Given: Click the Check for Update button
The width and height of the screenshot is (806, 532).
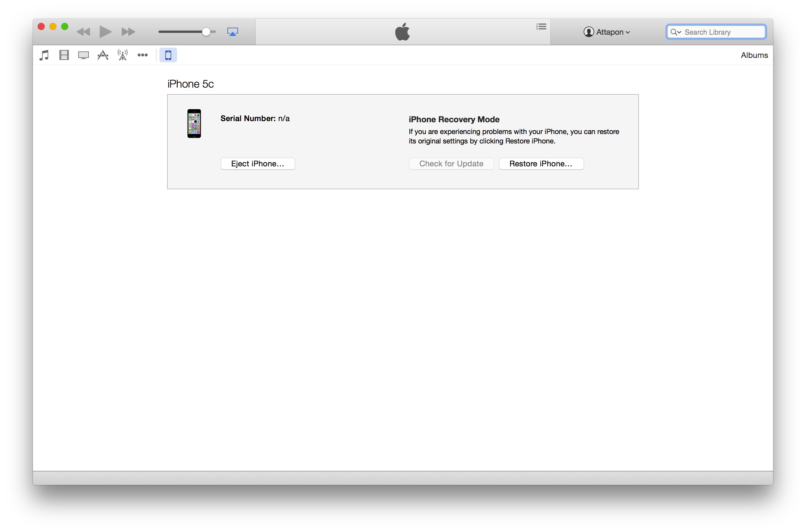Looking at the screenshot, I should (451, 163).
